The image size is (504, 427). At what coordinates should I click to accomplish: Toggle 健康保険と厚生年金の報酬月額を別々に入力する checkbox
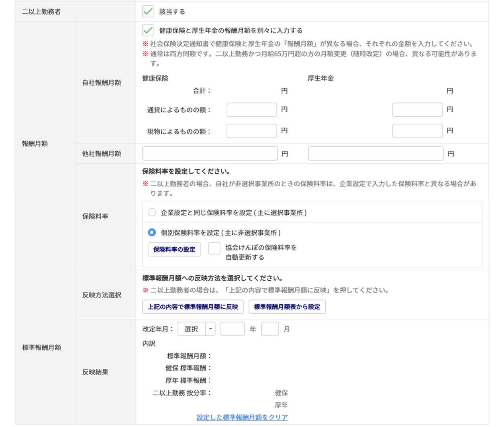pos(148,31)
